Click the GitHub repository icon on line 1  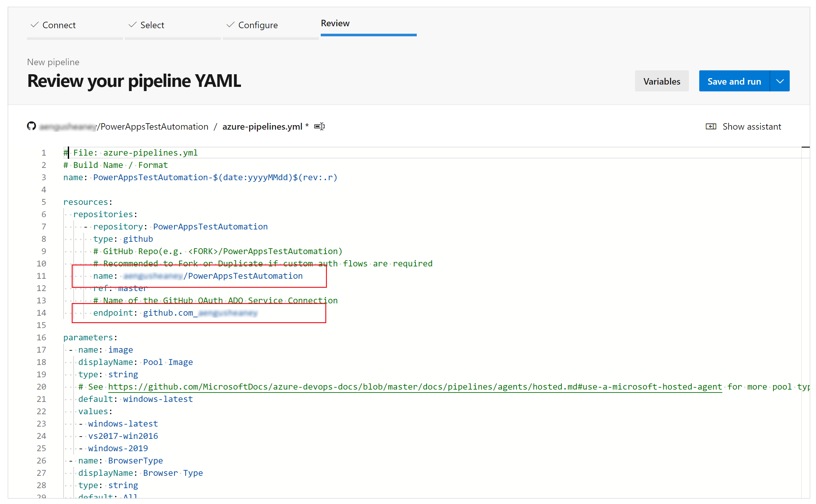click(x=32, y=126)
